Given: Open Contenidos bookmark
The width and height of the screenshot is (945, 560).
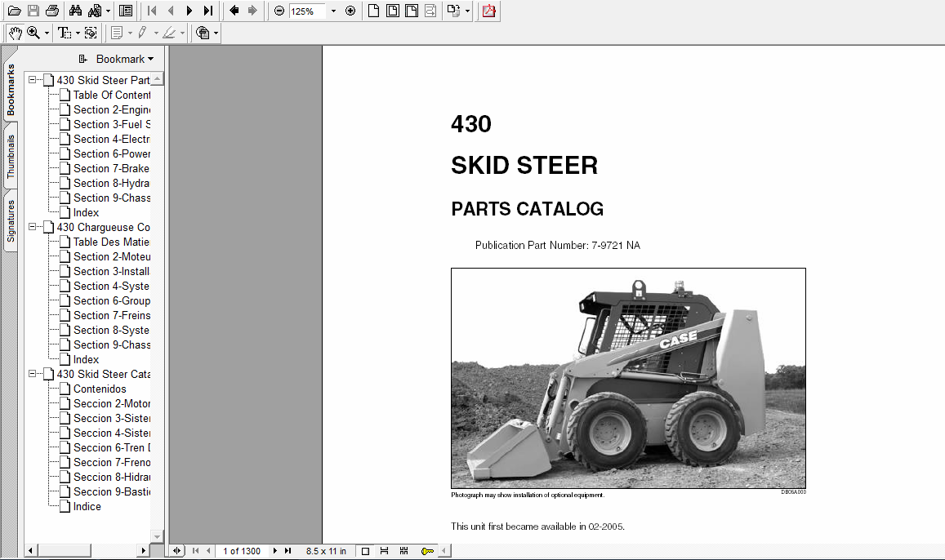Looking at the screenshot, I should coord(100,389).
